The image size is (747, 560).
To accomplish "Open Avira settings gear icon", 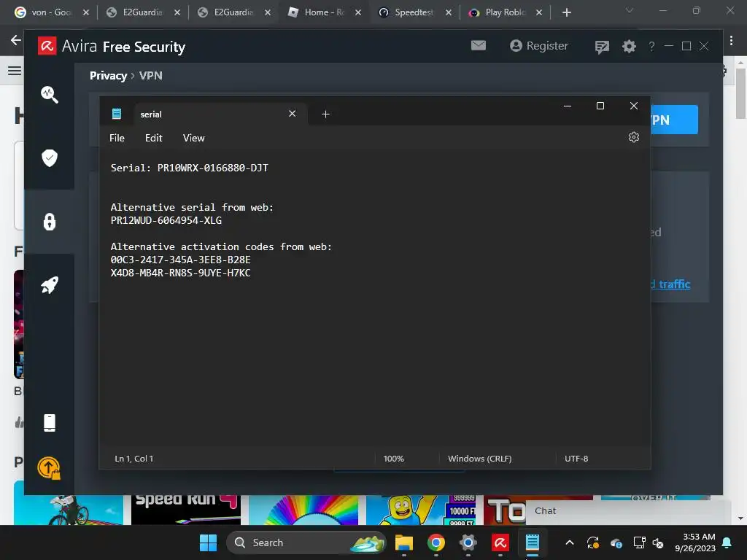I will pyautogui.click(x=629, y=46).
